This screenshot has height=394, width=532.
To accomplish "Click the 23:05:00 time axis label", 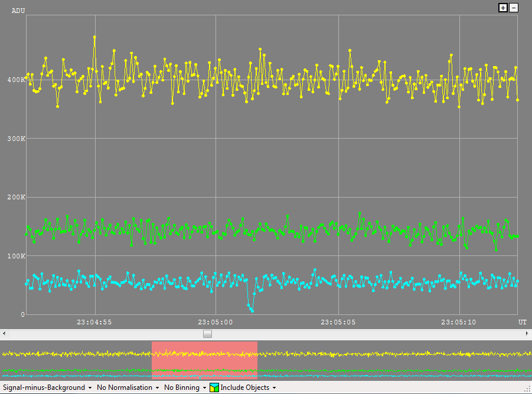I will pos(216,322).
